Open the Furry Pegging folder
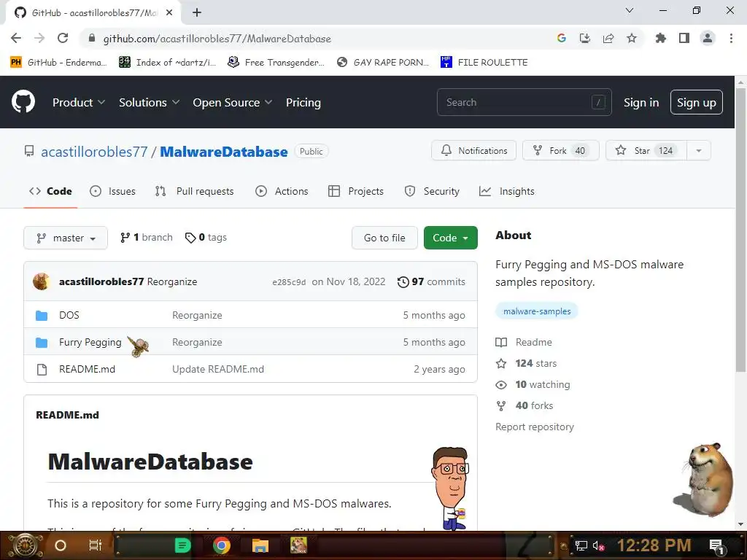 90,343
